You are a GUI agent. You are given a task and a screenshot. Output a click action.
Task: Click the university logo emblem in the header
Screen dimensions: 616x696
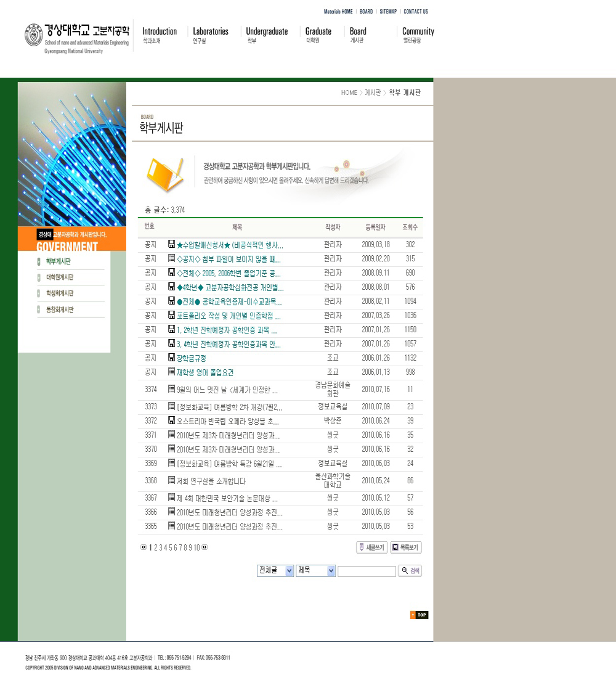coord(34,35)
